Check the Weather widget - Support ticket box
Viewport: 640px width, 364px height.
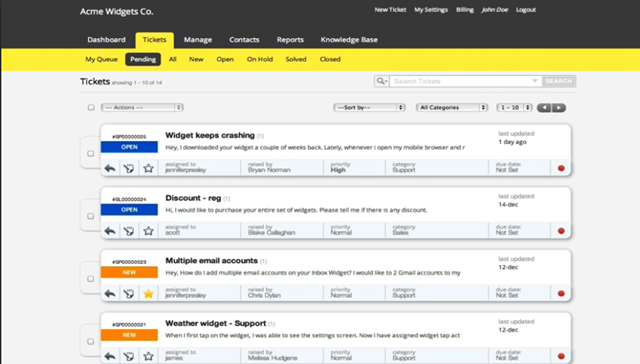coord(91,342)
